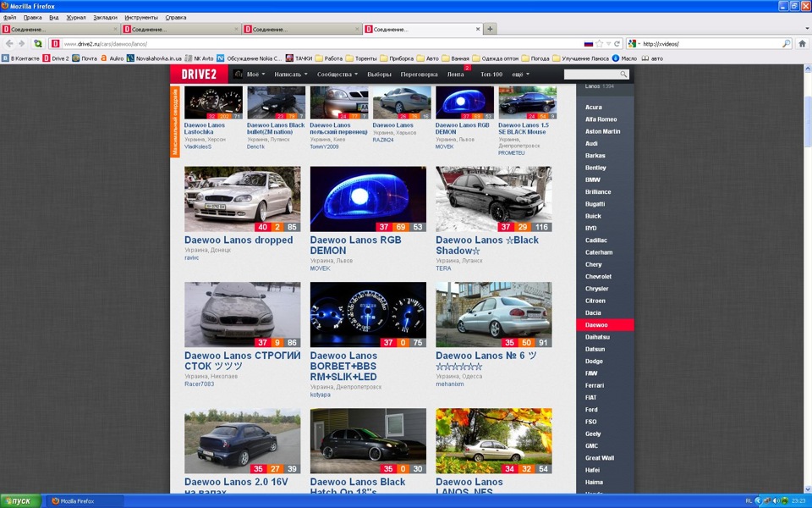Select Ferrari in brand list

[x=595, y=385]
